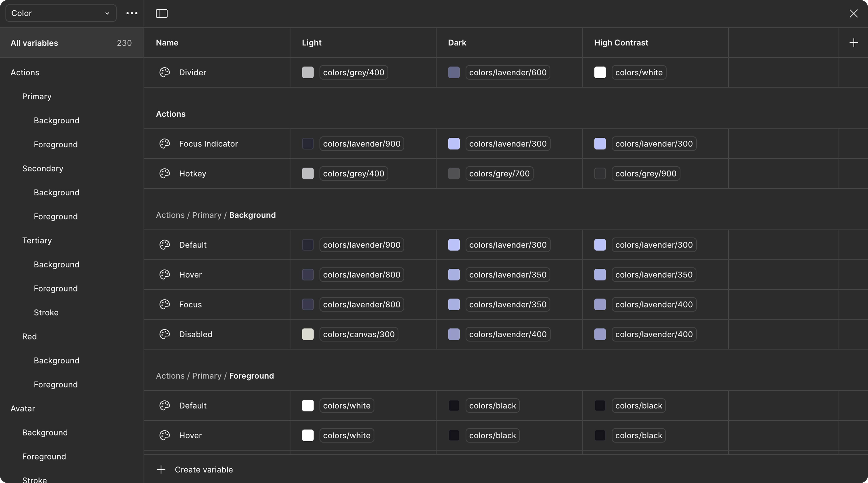The image size is (868, 483).
Task: Click the palette icon beside Focus Indicator
Action: [164, 144]
